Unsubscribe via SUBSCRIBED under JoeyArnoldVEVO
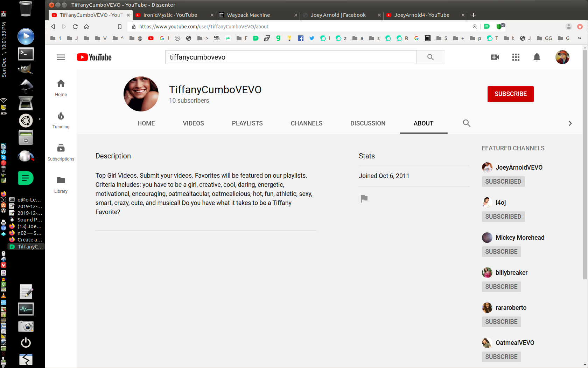Image resolution: width=588 pixels, height=368 pixels. coord(503,182)
